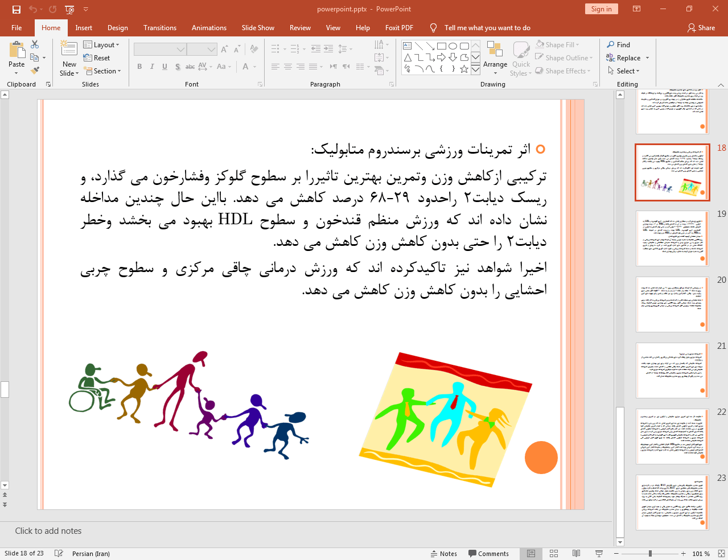The height and width of the screenshot is (560, 728).
Task: Click the Reset slide button
Action: 97,58
